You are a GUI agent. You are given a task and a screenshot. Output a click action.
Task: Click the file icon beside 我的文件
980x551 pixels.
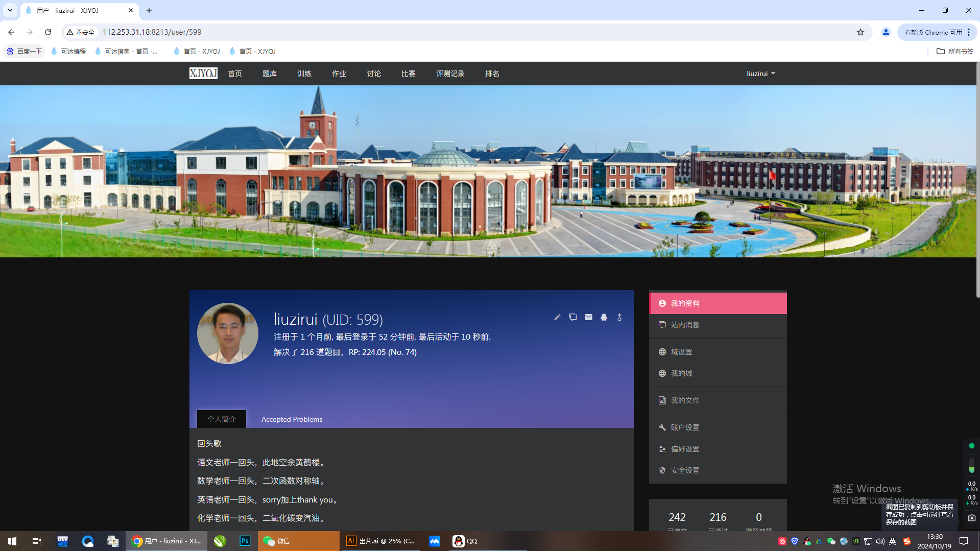point(662,400)
